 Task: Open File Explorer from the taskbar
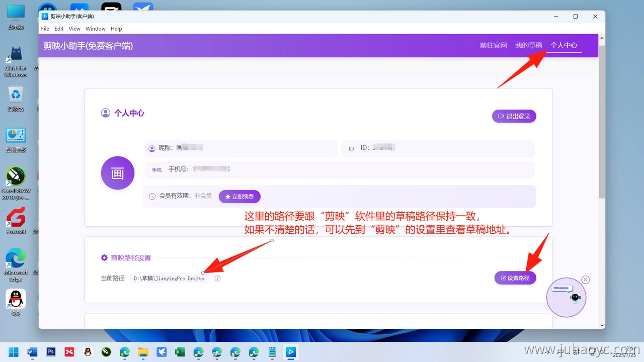point(143,352)
